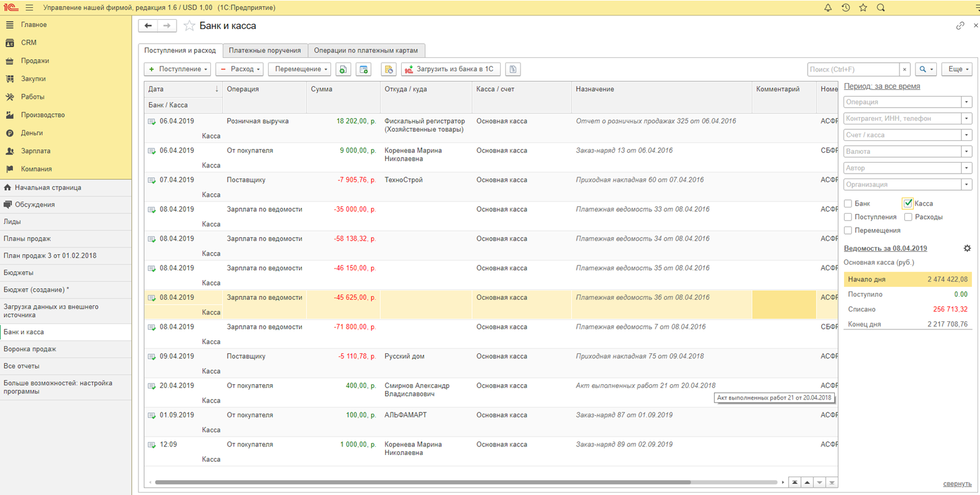Tick the Расходы checkbox
The image size is (980, 495).
pyautogui.click(x=908, y=217)
